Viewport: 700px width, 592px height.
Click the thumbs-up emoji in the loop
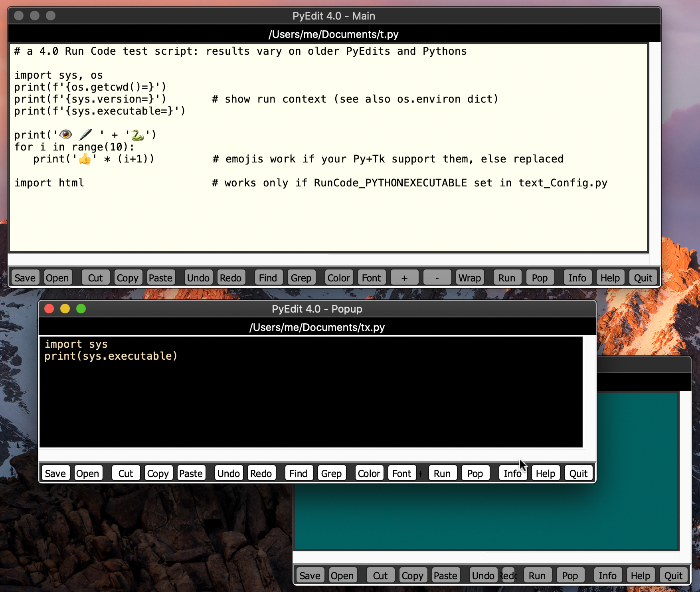[85, 159]
